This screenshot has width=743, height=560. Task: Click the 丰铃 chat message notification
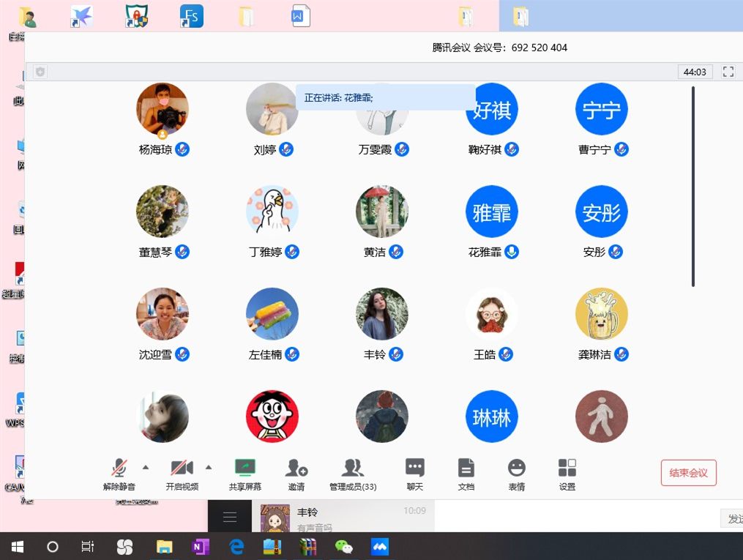[343, 518]
